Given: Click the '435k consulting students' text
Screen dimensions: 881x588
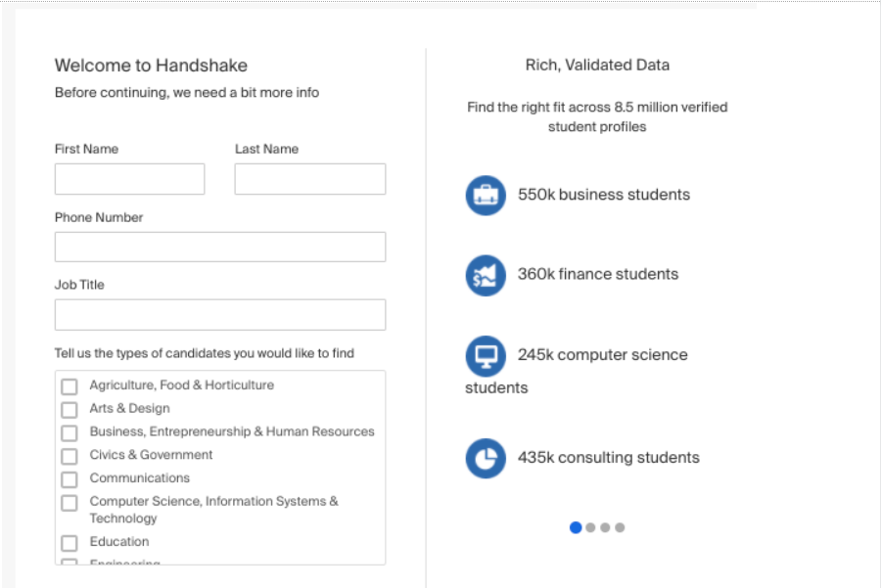Looking at the screenshot, I should tap(609, 458).
